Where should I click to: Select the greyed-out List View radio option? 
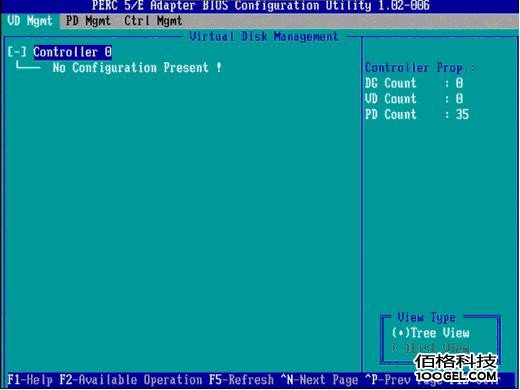tap(431, 348)
